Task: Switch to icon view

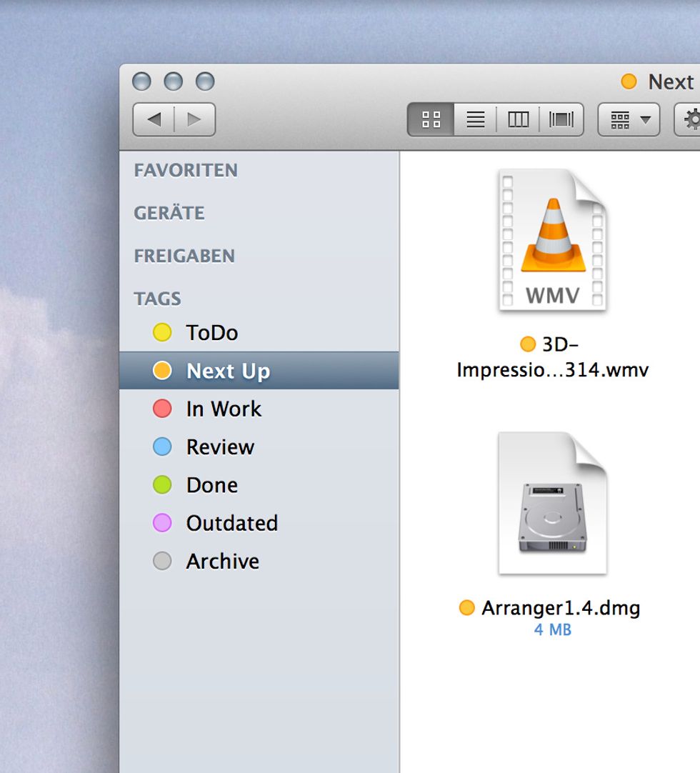Action: coord(431,119)
